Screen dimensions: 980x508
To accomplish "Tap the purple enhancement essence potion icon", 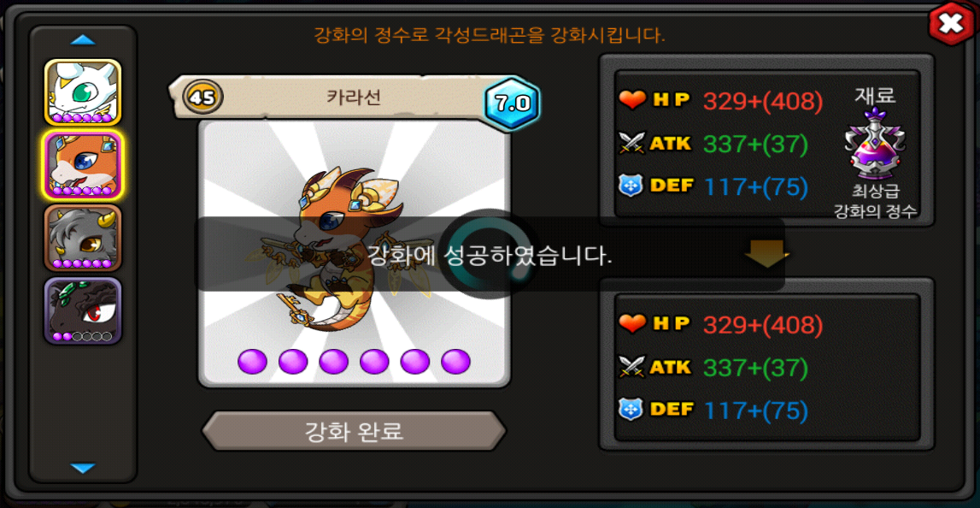I will coord(875,144).
